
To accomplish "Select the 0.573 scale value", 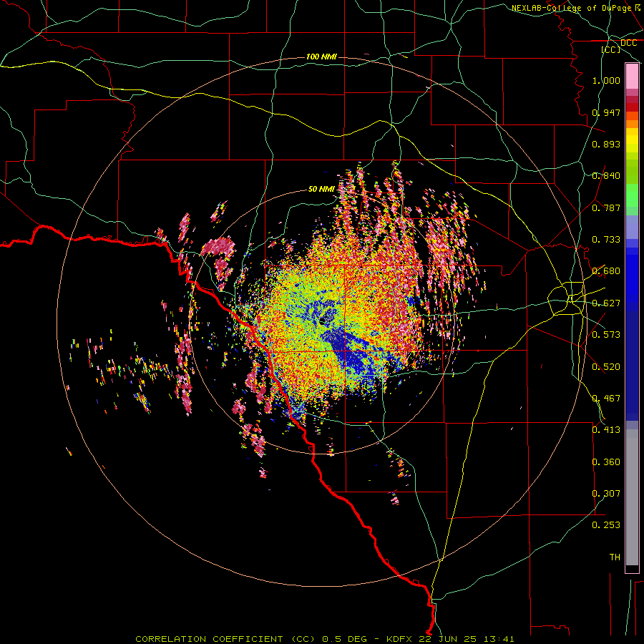I will tap(606, 335).
